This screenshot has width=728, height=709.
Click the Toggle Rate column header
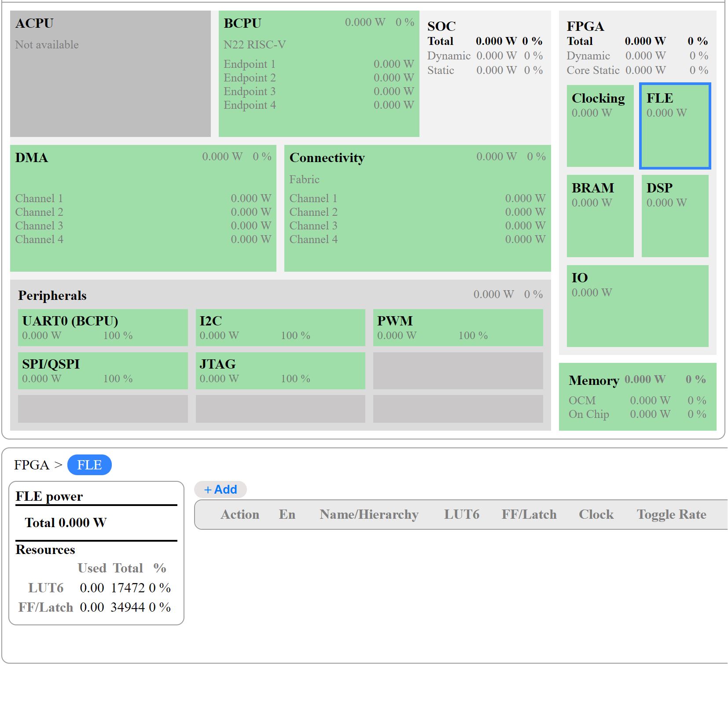click(671, 514)
